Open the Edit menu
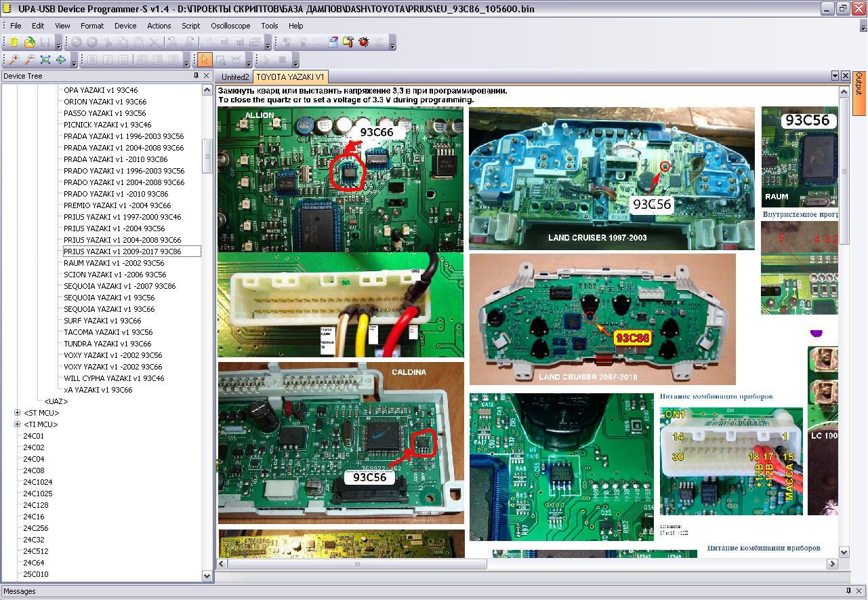The height and width of the screenshot is (600, 868). (38, 26)
